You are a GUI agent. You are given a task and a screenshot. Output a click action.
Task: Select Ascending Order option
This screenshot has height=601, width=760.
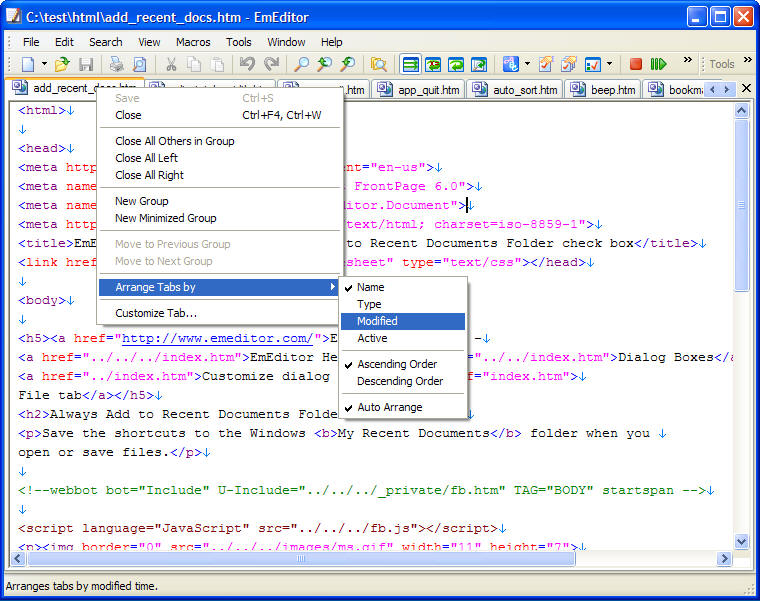[x=403, y=364]
